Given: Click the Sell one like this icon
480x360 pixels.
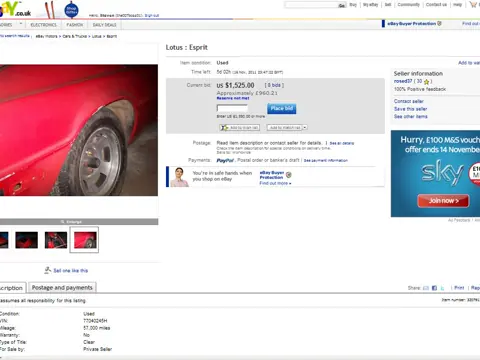Looking at the screenshot, I should (x=48, y=270).
